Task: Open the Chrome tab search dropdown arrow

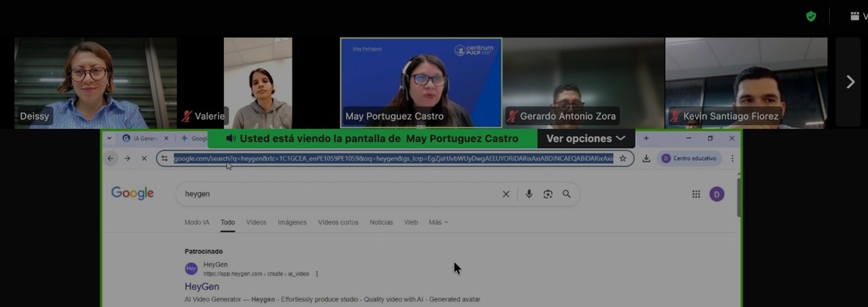Action: pyautogui.click(x=109, y=138)
